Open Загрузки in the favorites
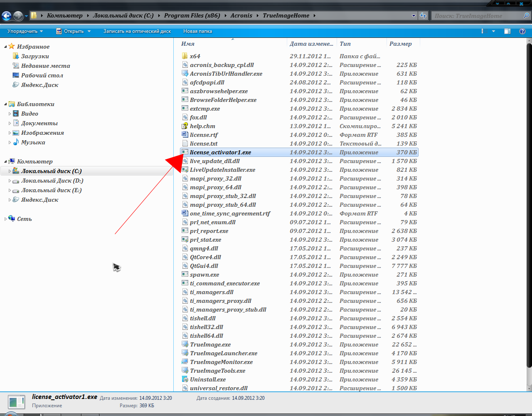532x416 pixels. coord(35,56)
